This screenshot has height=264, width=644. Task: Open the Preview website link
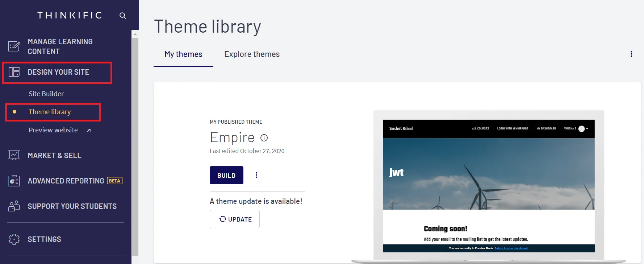point(53,130)
